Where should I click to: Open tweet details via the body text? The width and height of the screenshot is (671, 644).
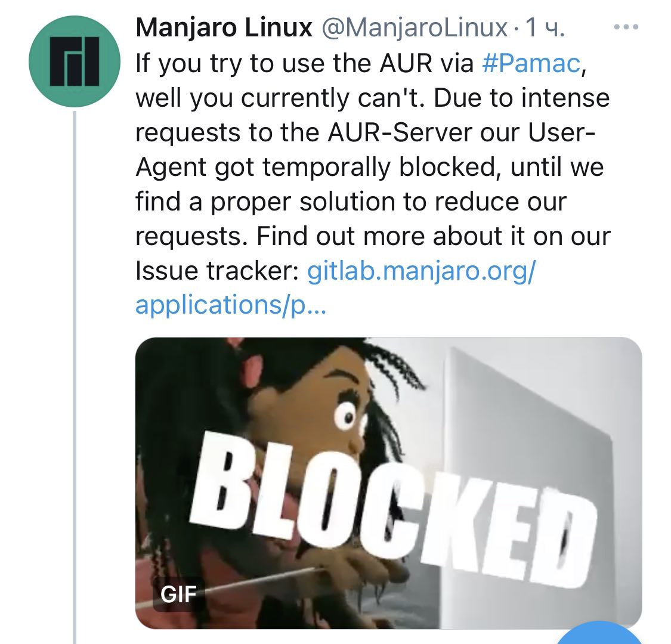[372, 166]
